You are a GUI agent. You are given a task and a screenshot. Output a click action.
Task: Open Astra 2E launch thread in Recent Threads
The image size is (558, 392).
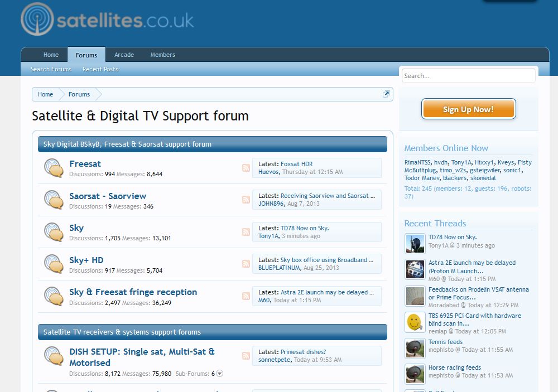pyautogui.click(x=472, y=267)
